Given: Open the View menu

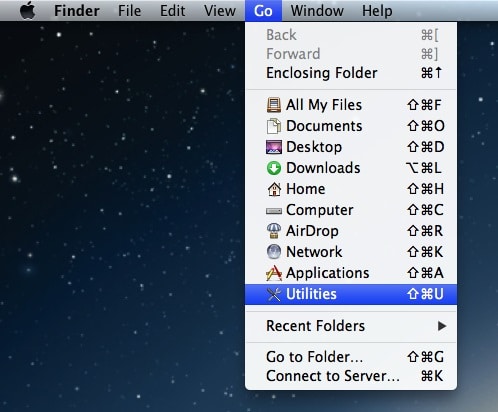Looking at the screenshot, I should 220,10.
